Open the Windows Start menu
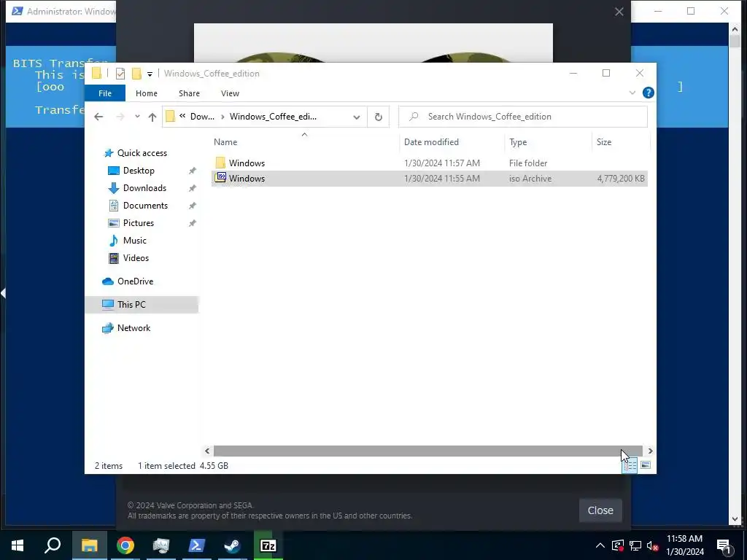This screenshot has width=747, height=560. [x=18, y=545]
